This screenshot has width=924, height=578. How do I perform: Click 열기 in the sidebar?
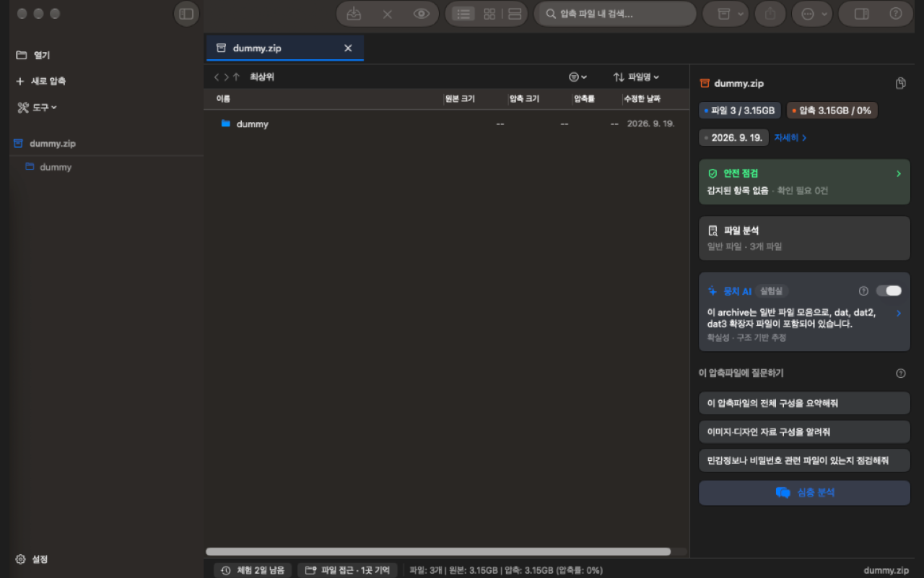33,55
